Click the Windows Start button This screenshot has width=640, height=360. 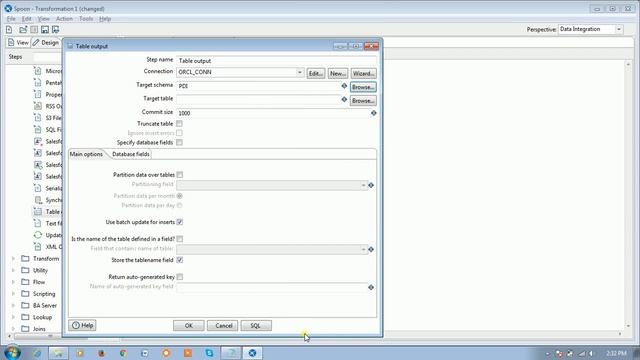(12, 352)
